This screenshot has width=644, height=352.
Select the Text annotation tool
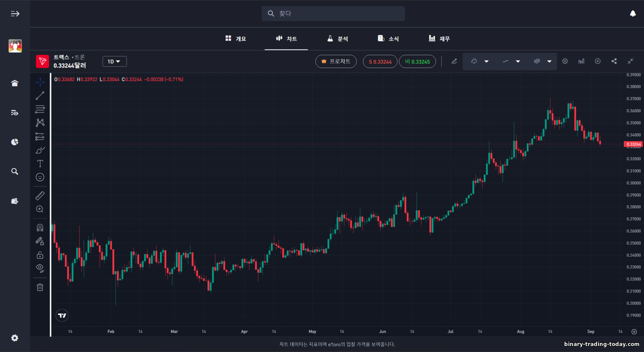click(x=40, y=164)
